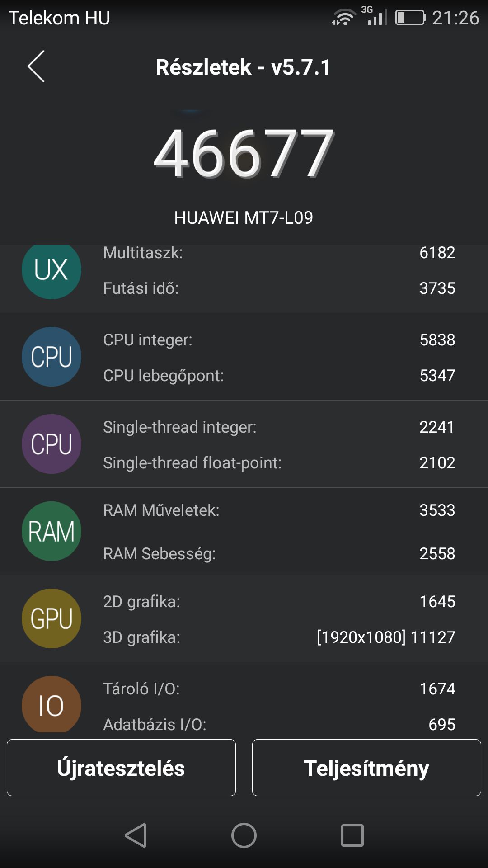Viewport: 488px width, 868px height.
Task: Tap the purple CPU single-thread icon
Action: coord(52,444)
